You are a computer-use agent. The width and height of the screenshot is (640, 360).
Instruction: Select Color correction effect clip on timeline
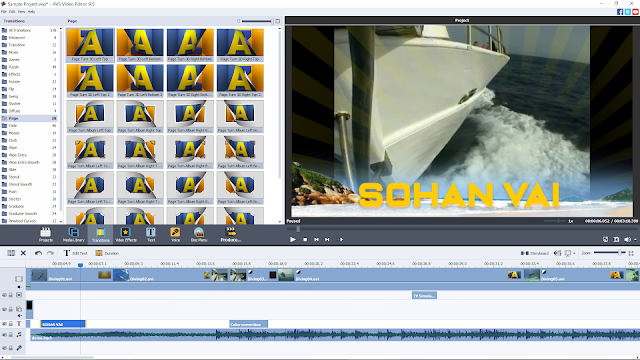pos(248,324)
